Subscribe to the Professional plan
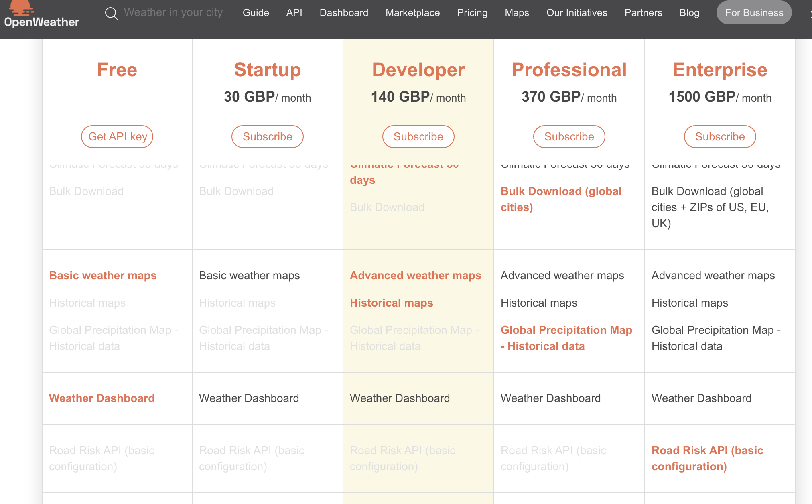Viewport: 812px width, 504px height. pyautogui.click(x=569, y=137)
